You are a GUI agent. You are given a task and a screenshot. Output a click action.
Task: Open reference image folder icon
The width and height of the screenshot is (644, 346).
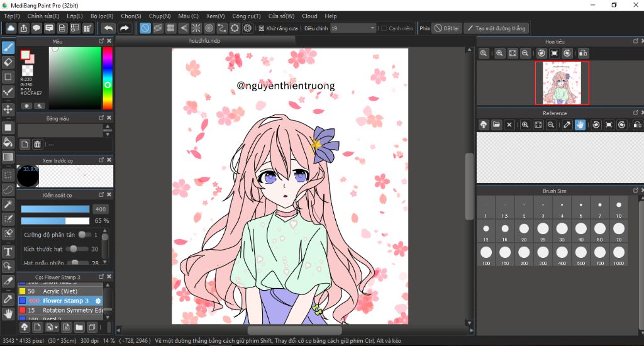[x=496, y=125]
